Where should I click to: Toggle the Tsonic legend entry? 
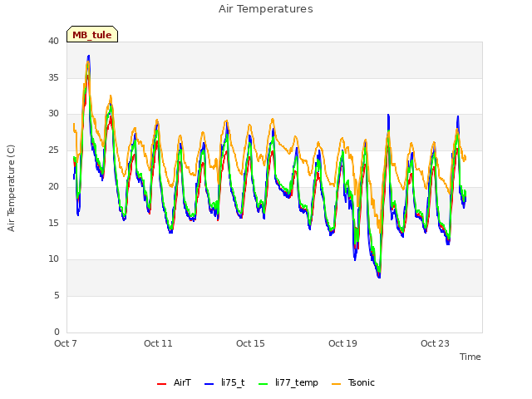(352, 382)
